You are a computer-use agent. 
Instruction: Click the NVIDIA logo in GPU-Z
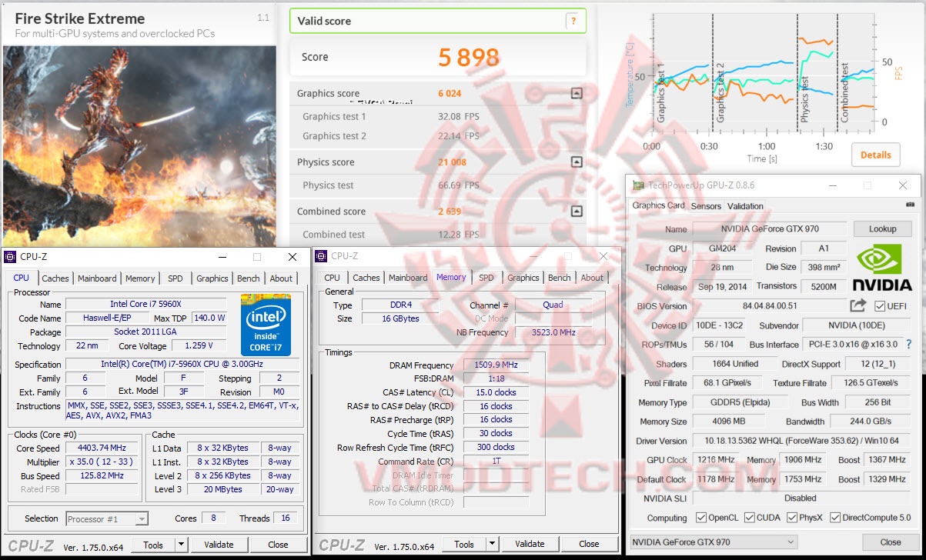[883, 267]
